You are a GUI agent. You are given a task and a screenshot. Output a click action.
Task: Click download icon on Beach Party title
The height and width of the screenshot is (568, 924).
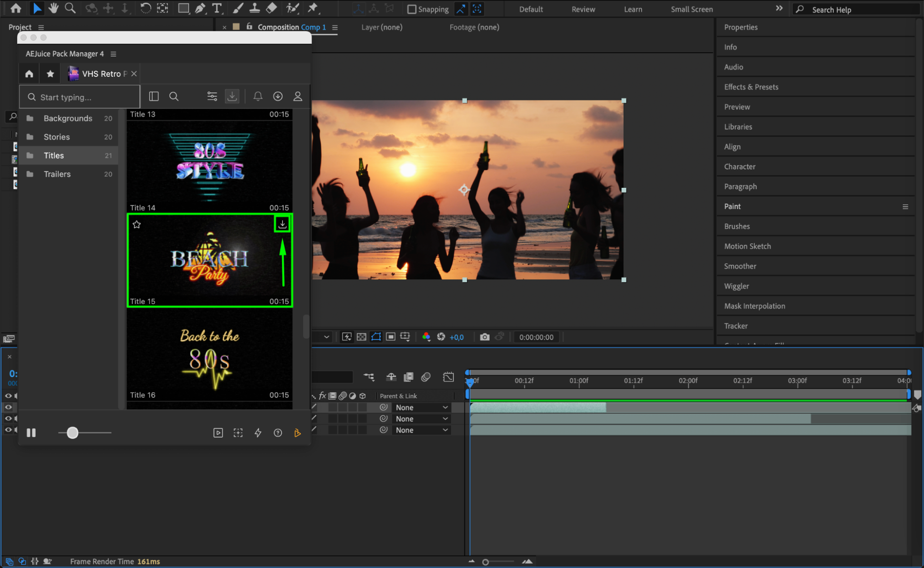click(282, 224)
